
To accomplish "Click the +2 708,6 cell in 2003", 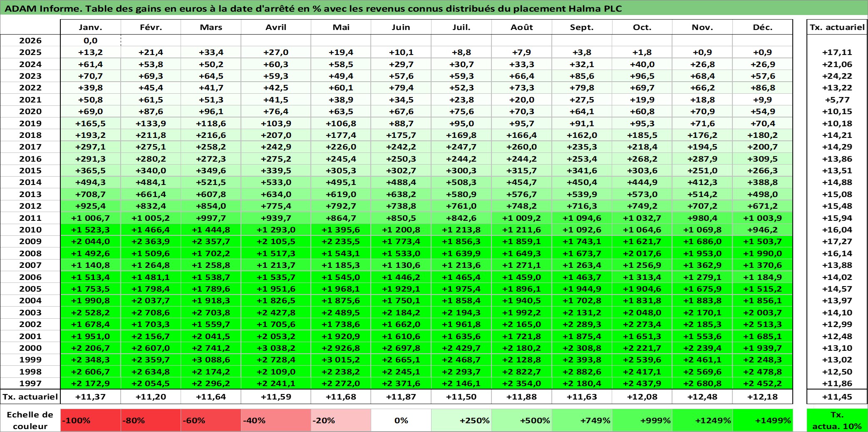I will (151, 312).
